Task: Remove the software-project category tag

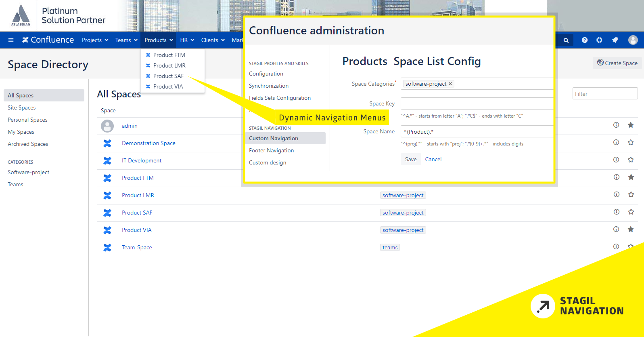Action: (x=450, y=84)
